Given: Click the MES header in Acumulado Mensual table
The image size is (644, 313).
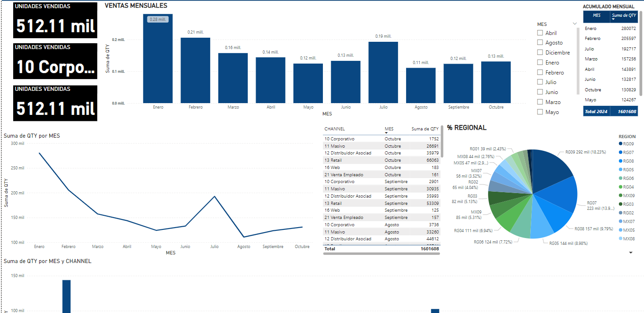Looking at the screenshot, I should click(597, 15).
